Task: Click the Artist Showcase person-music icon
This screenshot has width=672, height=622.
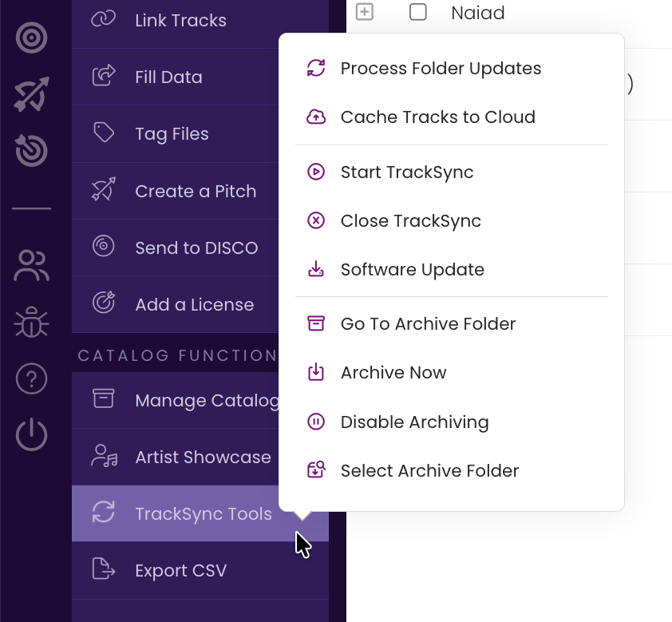Action: [104, 456]
